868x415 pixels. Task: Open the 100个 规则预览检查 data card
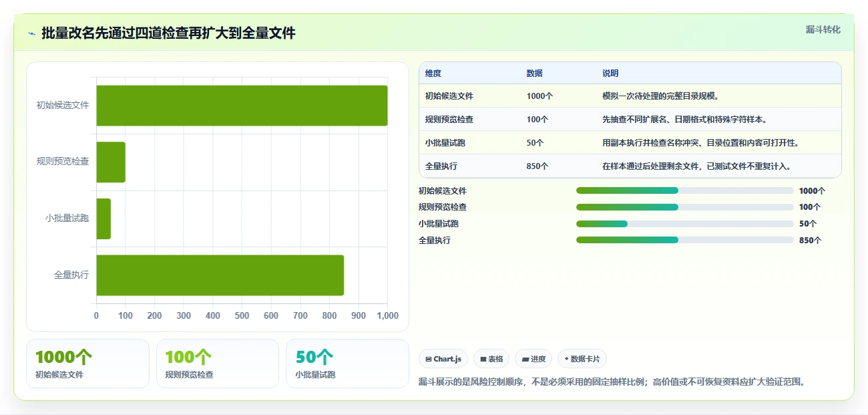point(218,364)
